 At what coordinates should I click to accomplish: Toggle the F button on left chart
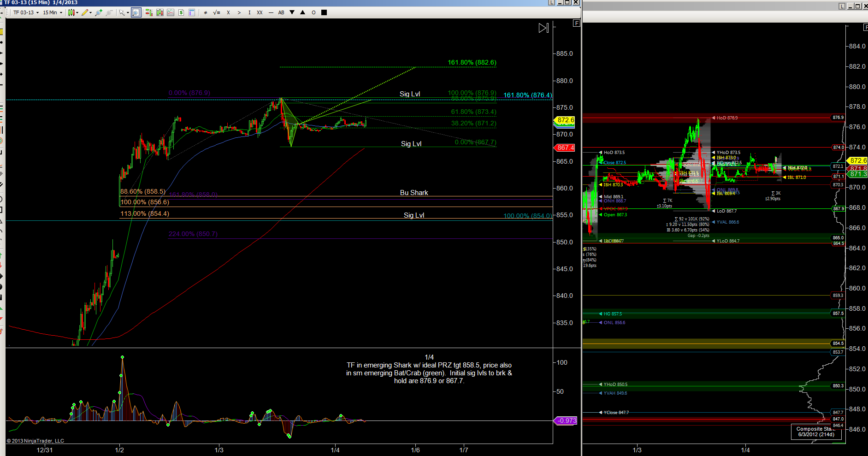click(x=576, y=23)
